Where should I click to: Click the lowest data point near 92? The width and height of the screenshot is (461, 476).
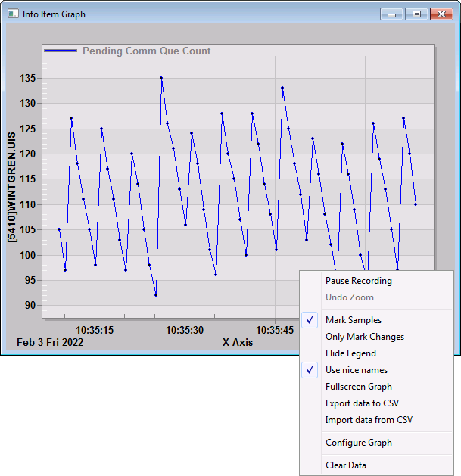coord(156,295)
